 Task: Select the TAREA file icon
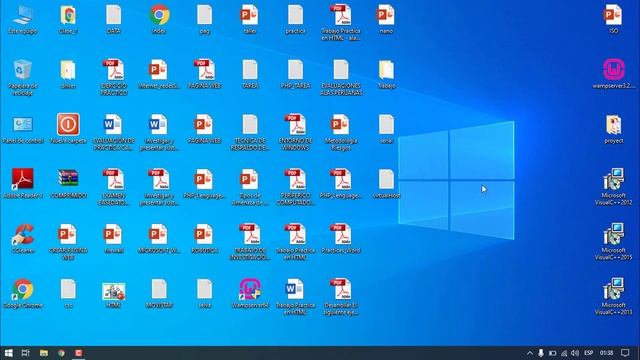pyautogui.click(x=250, y=74)
